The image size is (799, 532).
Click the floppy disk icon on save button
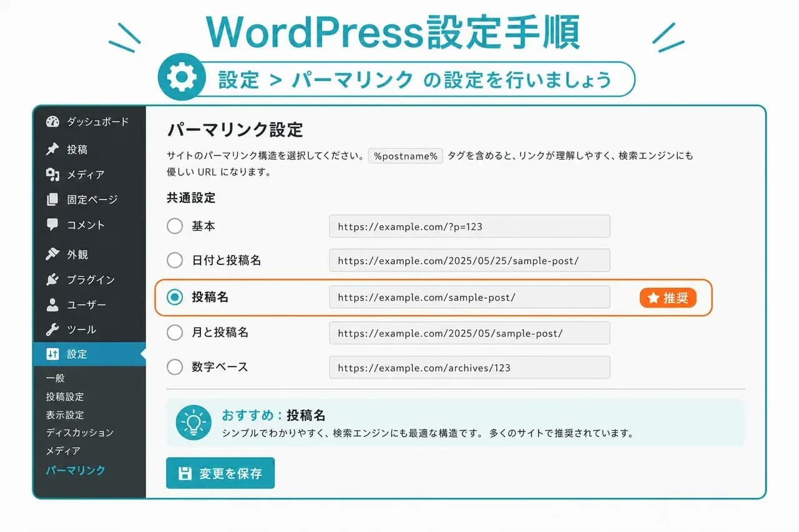point(185,473)
